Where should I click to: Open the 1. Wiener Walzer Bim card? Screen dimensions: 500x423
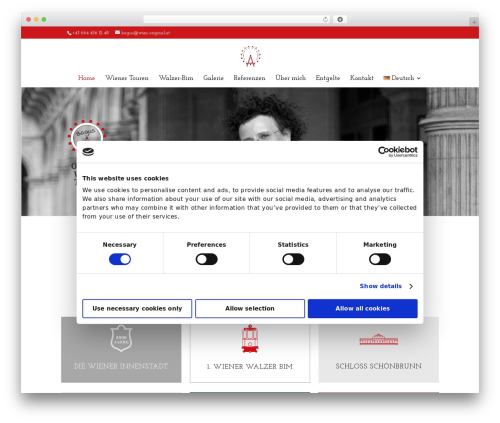click(x=250, y=350)
